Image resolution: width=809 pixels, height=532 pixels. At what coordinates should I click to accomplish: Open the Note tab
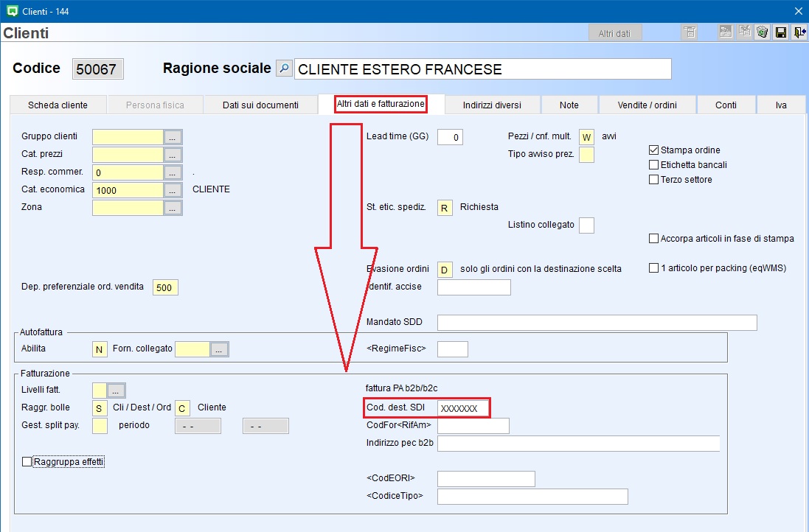click(569, 105)
